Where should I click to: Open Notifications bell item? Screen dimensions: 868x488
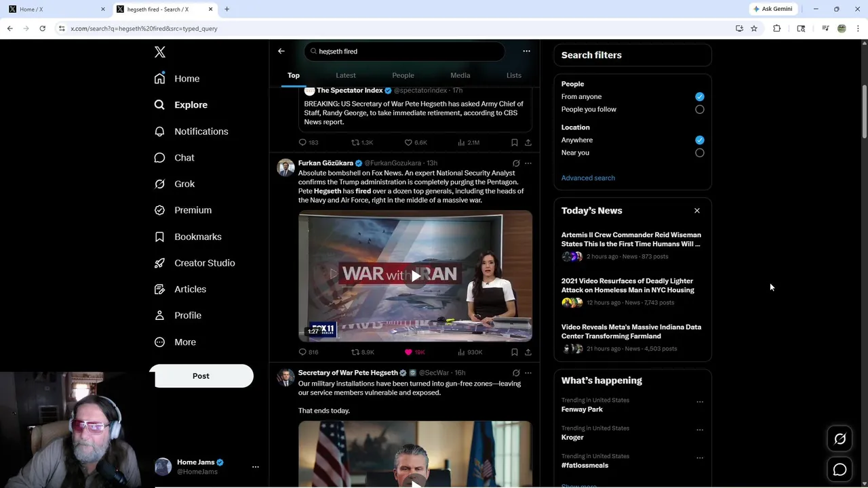tap(191, 131)
